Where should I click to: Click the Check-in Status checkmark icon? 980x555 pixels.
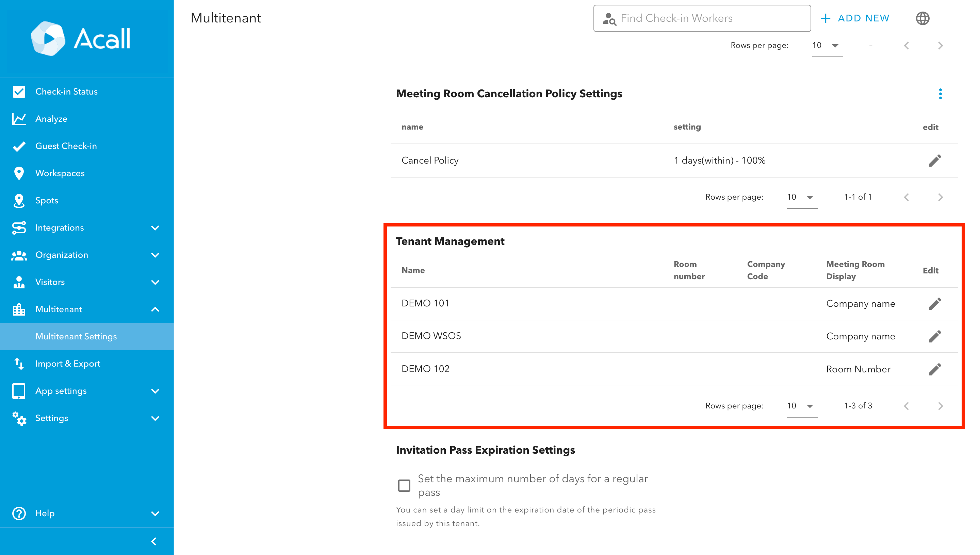(19, 91)
